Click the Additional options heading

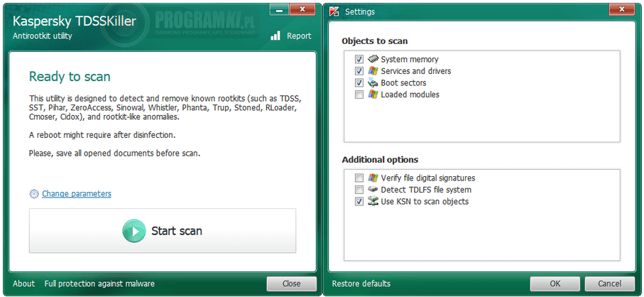coord(380,159)
